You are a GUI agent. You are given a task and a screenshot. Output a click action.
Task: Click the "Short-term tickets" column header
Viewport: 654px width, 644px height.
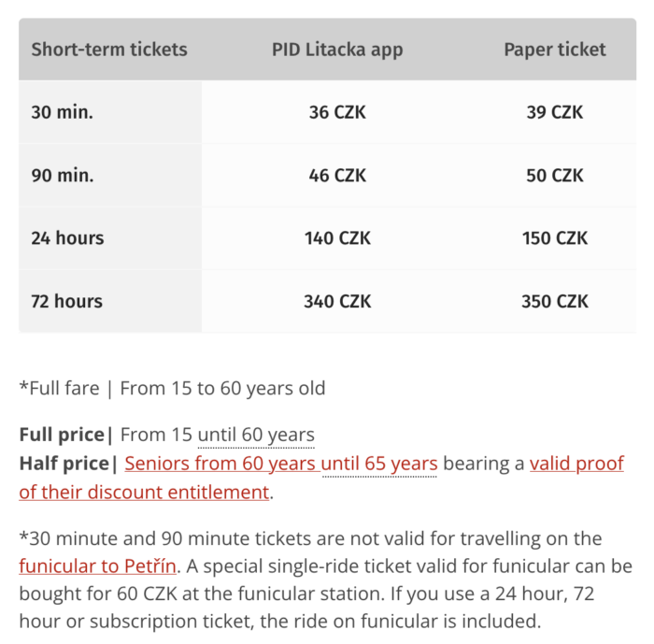point(109,50)
